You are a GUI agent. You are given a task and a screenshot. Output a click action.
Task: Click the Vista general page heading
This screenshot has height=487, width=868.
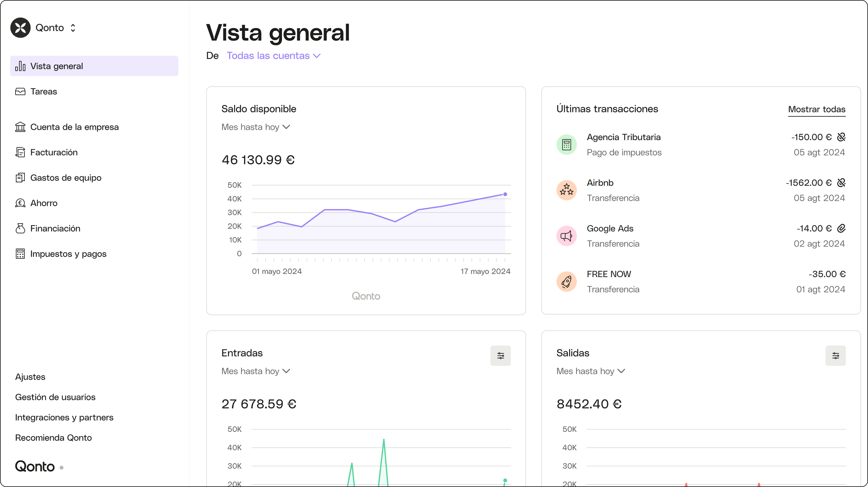point(278,33)
